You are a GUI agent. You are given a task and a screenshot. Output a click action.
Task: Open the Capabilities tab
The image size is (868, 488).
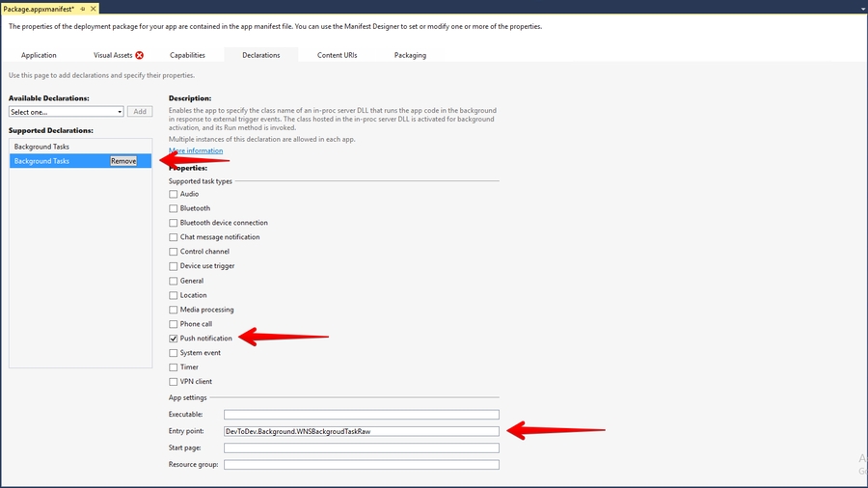click(187, 55)
